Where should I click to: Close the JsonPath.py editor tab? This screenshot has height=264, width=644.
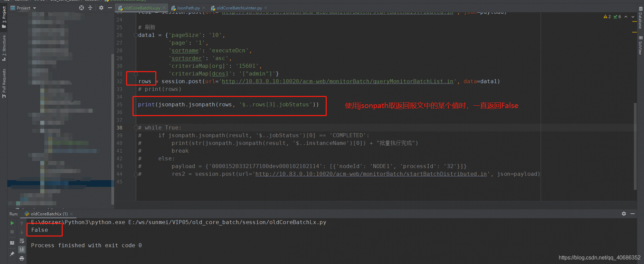click(x=204, y=8)
